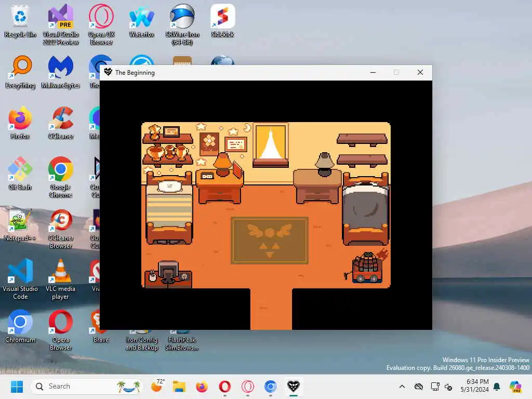Switch to Chromium in the taskbar
Screen dimensions: 532x399
pos(270,386)
